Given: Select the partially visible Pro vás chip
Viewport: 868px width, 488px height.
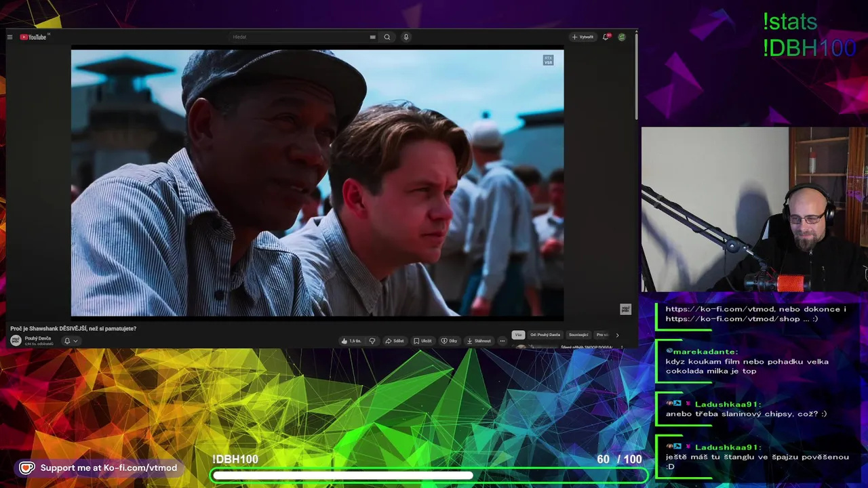Looking at the screenshot, I should pyautogui.click(x=602, y=335).
